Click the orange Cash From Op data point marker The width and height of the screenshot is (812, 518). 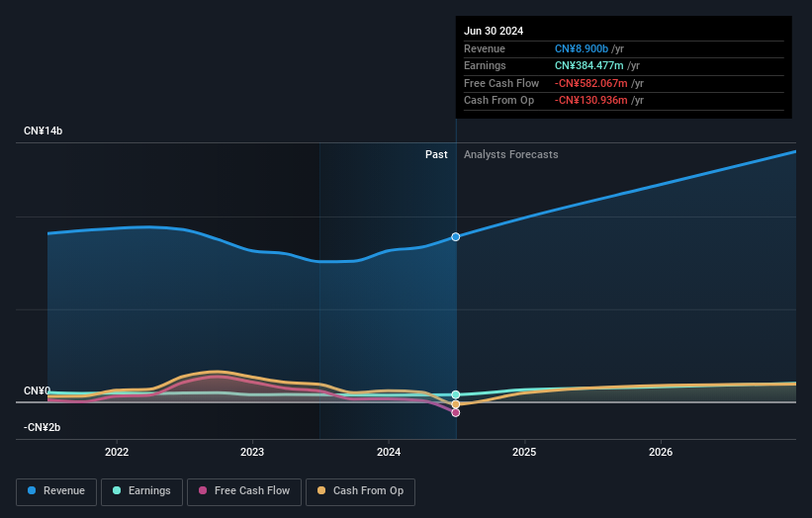456,404
